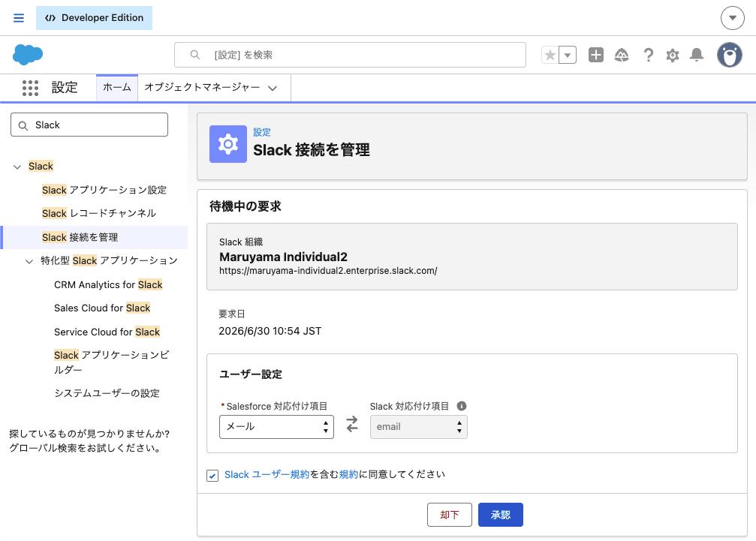Image resolution: width=756 pixels, height=541 pixels.
Task: Click the purple gear page header icon
Action: pyautogui.click(x=228, y=144)
